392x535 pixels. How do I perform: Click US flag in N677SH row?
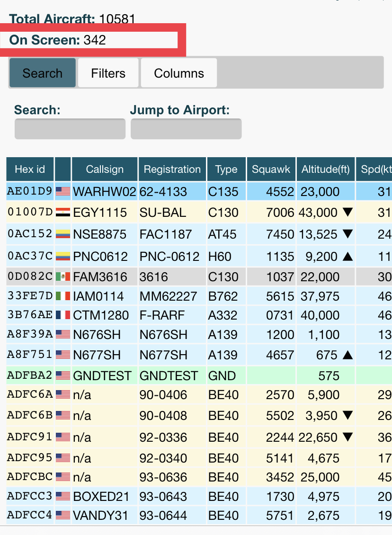(63, 355)
